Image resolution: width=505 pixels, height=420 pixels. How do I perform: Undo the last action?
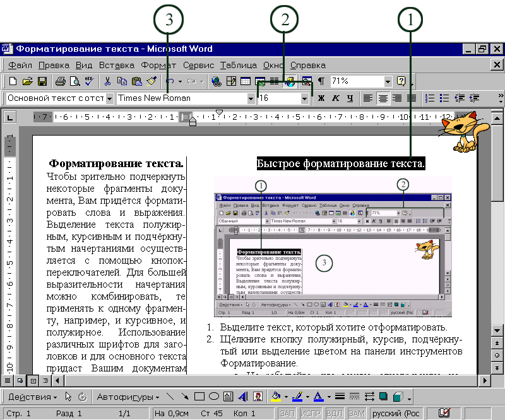pos(170,81)
